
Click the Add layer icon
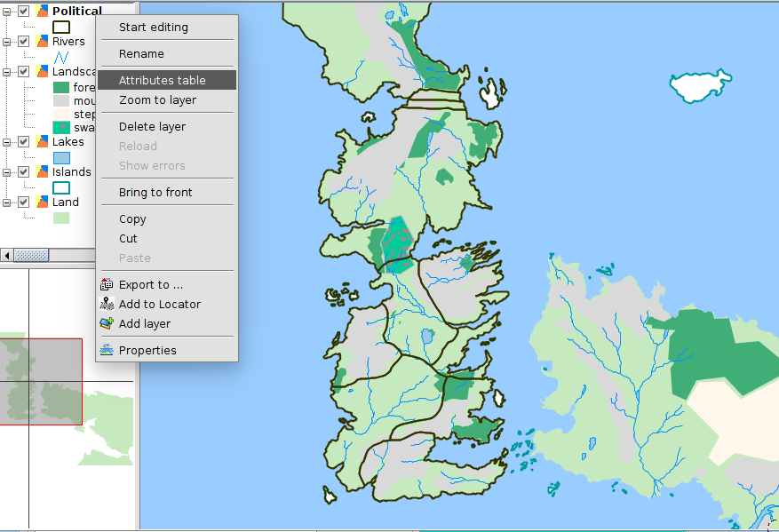point(107,324)
